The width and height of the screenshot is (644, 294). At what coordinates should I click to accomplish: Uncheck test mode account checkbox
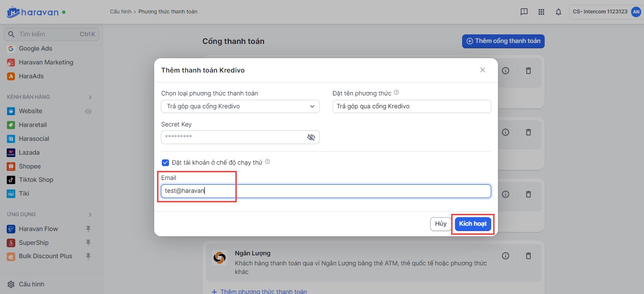coord(166,162)
